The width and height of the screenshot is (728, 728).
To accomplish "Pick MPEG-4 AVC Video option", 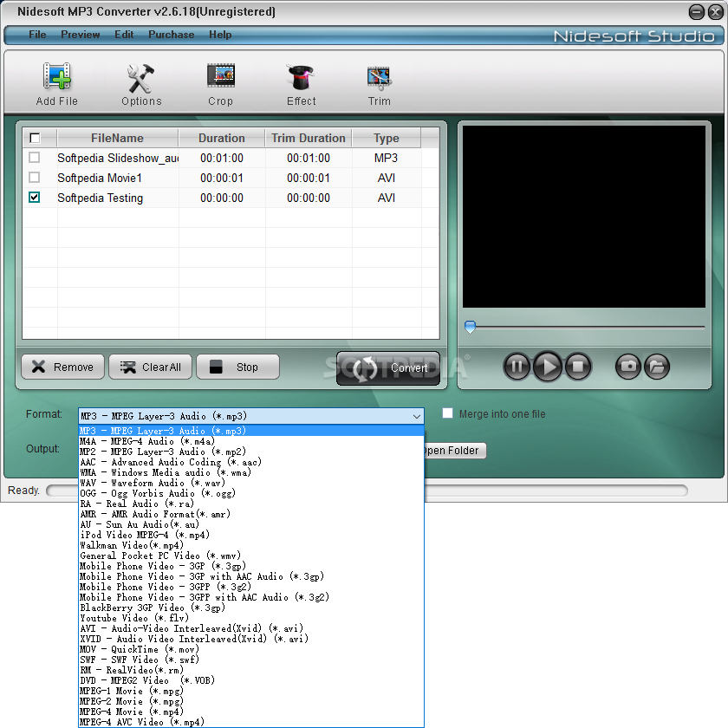I will coord(251,722).
